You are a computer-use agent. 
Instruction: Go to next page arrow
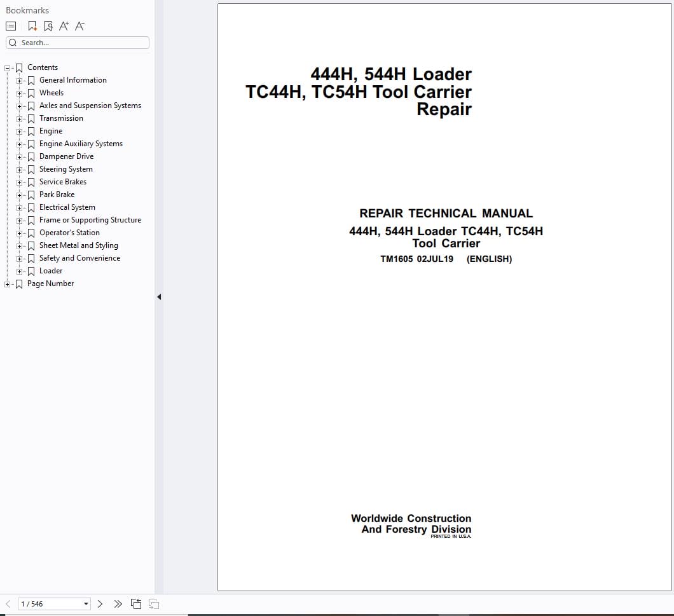100,604
